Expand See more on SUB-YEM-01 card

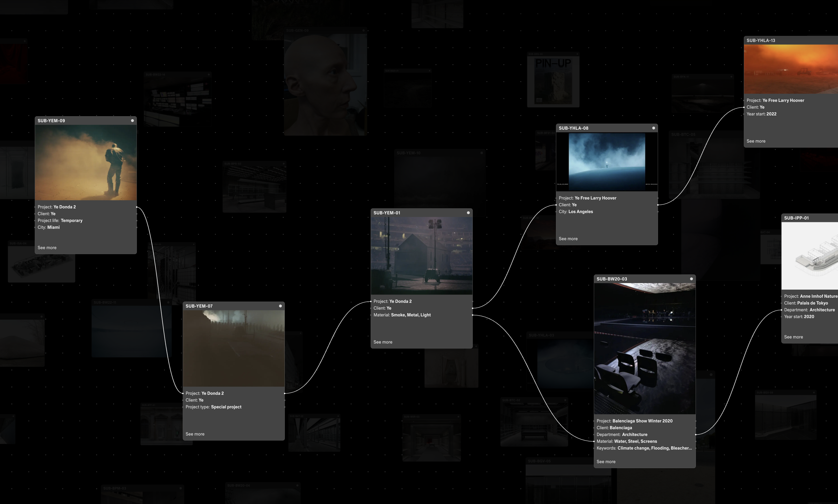pyautogui.click(x=383, y=342)
